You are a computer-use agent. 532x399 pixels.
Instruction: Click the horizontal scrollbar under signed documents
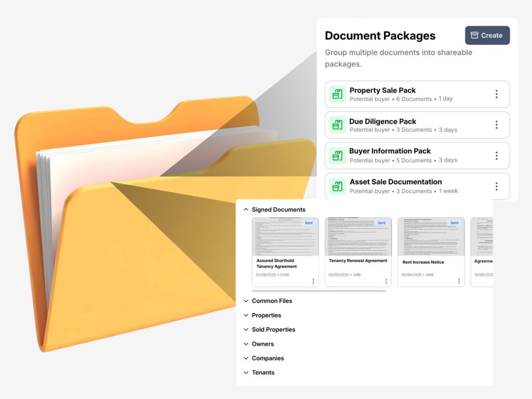(318, 291)
